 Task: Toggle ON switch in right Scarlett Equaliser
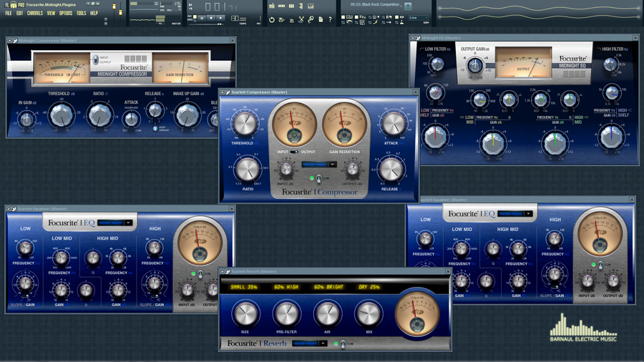click(x=600, y=265)
